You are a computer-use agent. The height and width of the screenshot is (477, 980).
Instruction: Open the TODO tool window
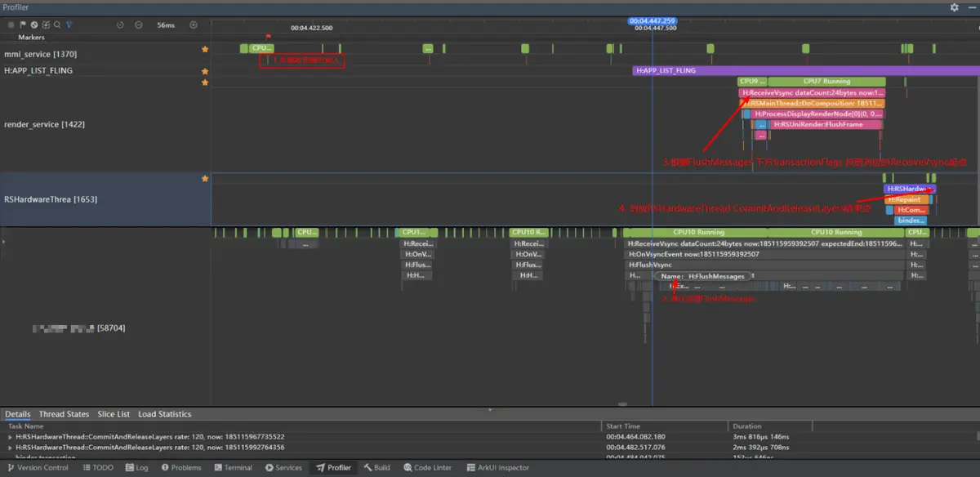point(97,468)
